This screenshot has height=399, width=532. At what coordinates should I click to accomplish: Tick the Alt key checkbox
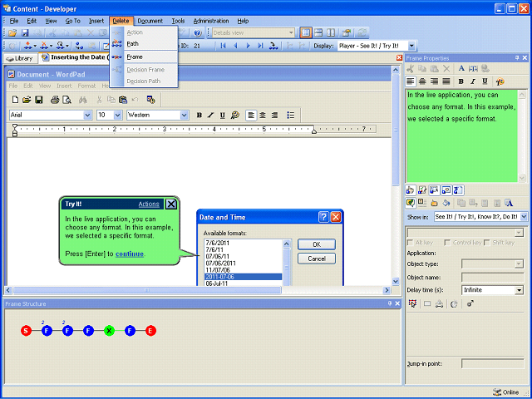(x=410, y=243)
